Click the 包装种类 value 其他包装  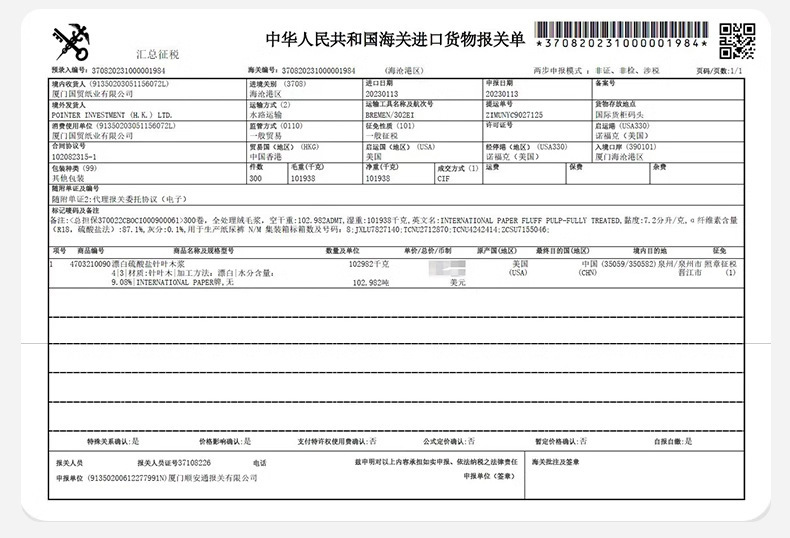68,178
